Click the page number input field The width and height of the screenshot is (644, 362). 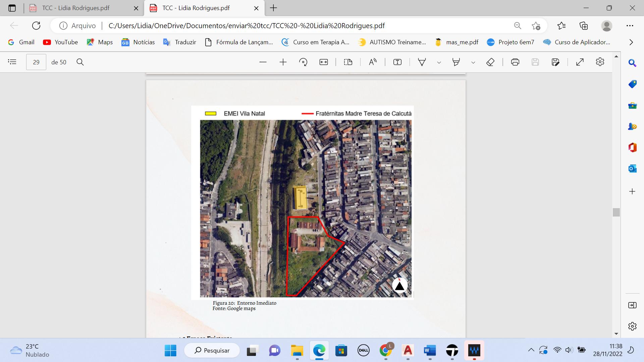pyautogui.click(x=36, y=62)
